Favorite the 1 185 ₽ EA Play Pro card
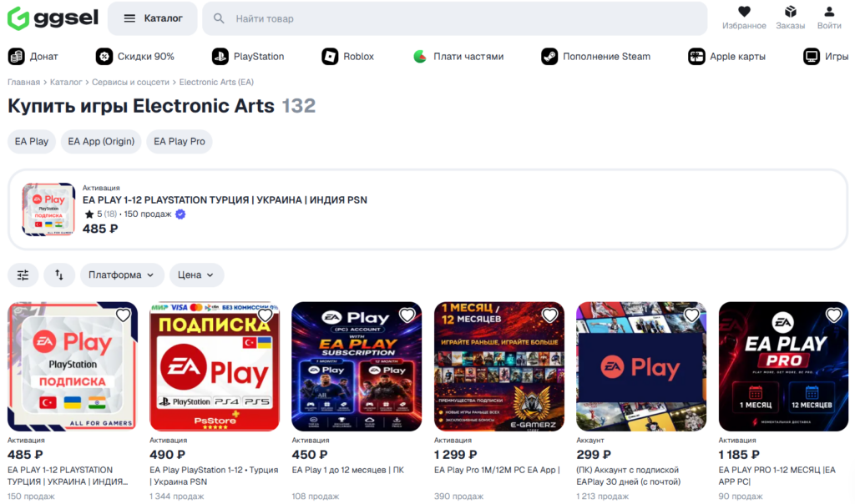The image size is (855, 504). [x=834, y=315]
